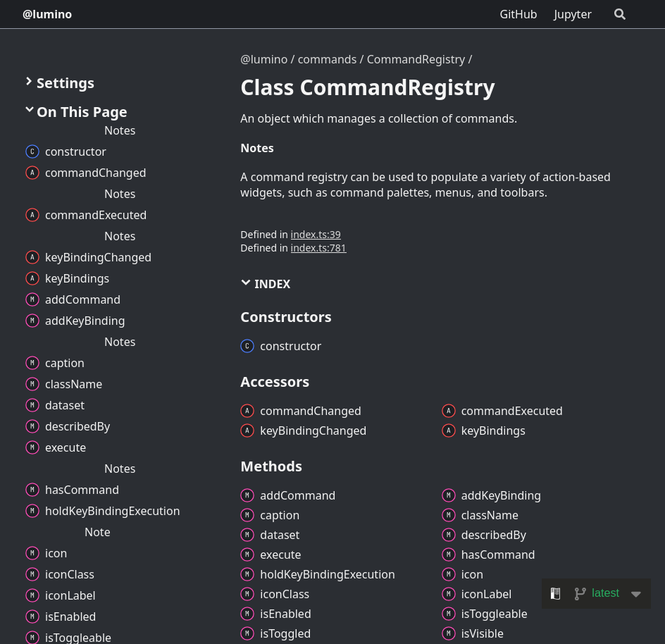
Task: Click the commandChanged accessor icon in sidebar
Action: click(x=32, y=173)
